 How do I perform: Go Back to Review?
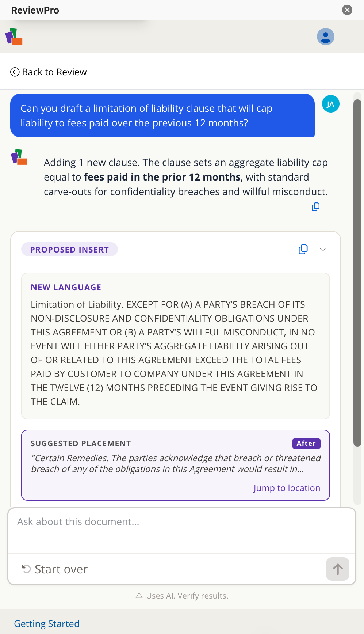coord(49,72)
